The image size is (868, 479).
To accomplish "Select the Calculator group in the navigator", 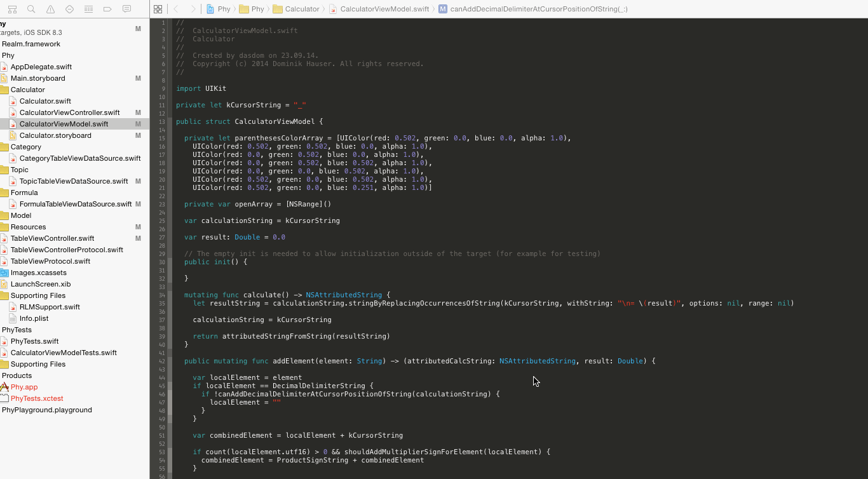I will [28, 90].
